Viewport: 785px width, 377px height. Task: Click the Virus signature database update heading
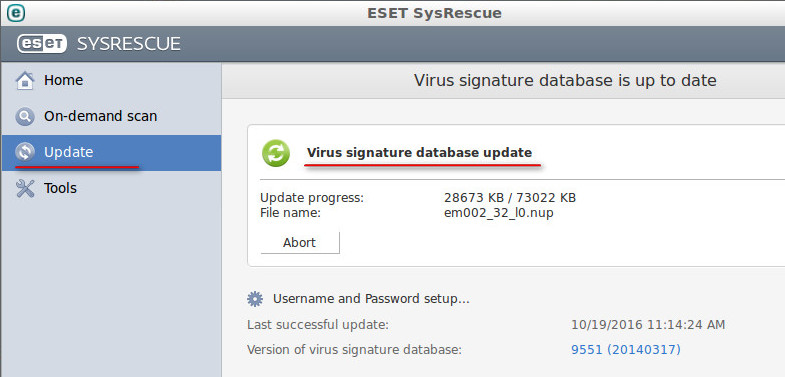(x=420, y=152)
